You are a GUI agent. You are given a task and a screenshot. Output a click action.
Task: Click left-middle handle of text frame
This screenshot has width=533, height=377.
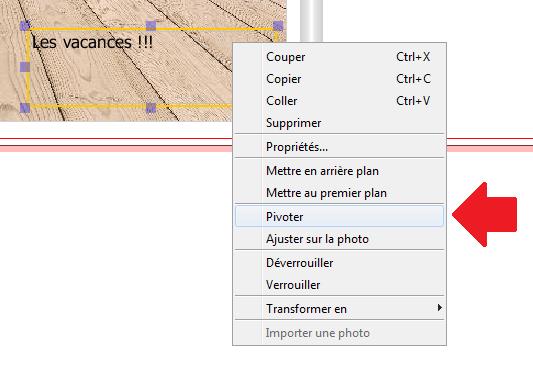click(x=25, y=67)
